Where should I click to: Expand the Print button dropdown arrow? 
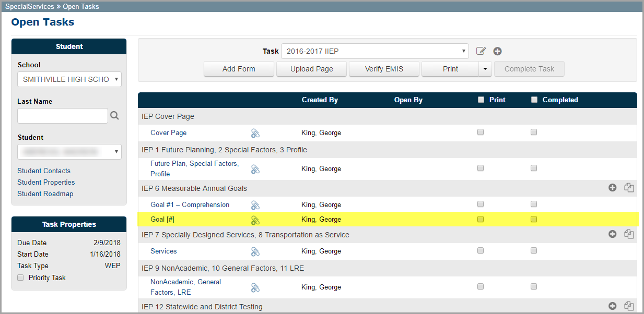[486, 69]
